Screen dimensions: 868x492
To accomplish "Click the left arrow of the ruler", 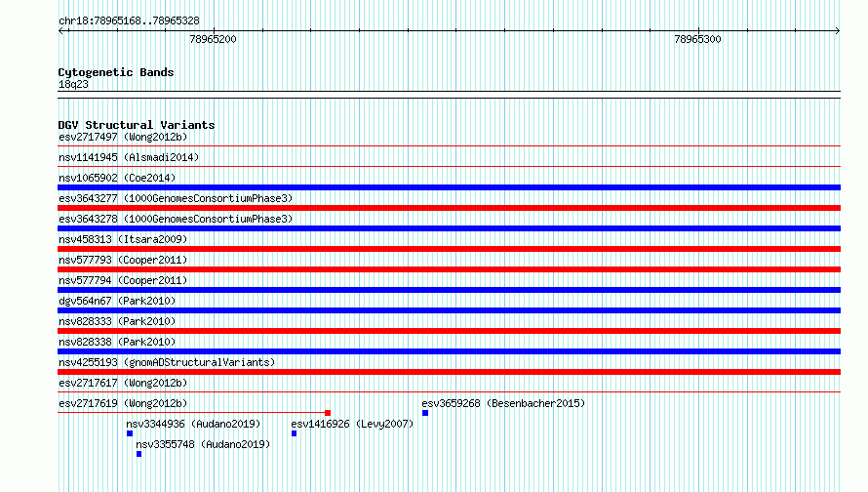I will (x=61, y=31).
